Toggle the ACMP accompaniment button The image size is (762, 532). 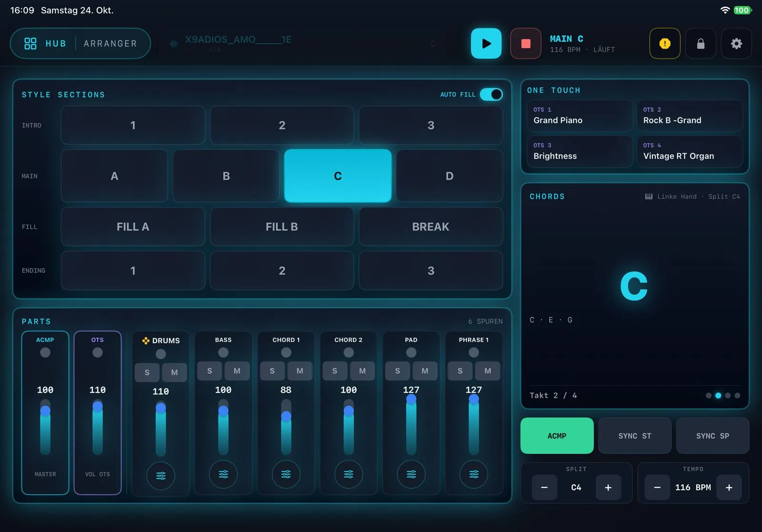coord(557,435)
